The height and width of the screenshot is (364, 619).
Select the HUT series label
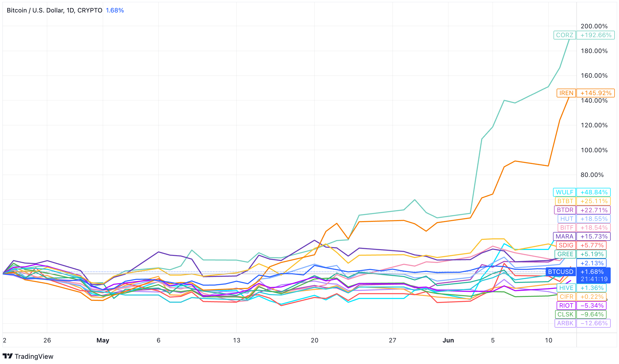(567, 219)
